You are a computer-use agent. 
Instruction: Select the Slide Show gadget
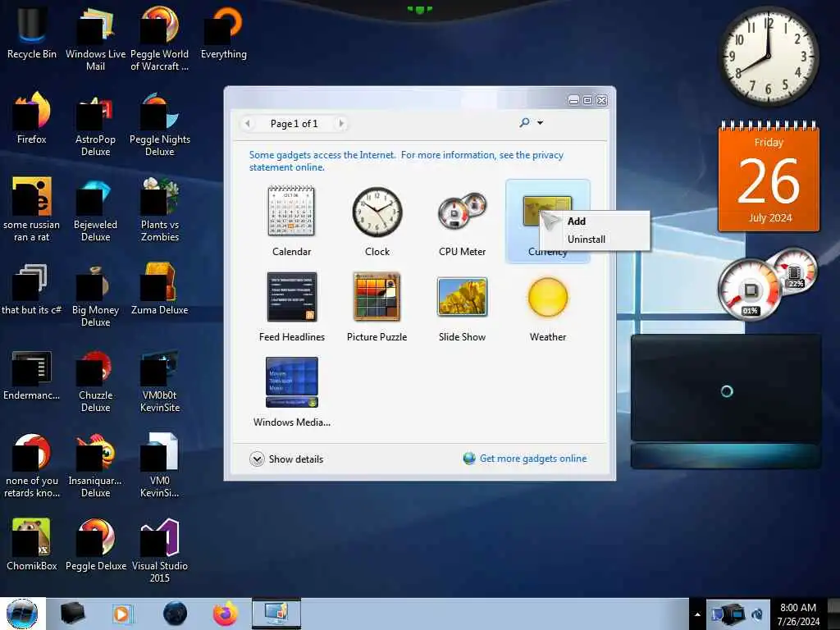pos(463,307)
